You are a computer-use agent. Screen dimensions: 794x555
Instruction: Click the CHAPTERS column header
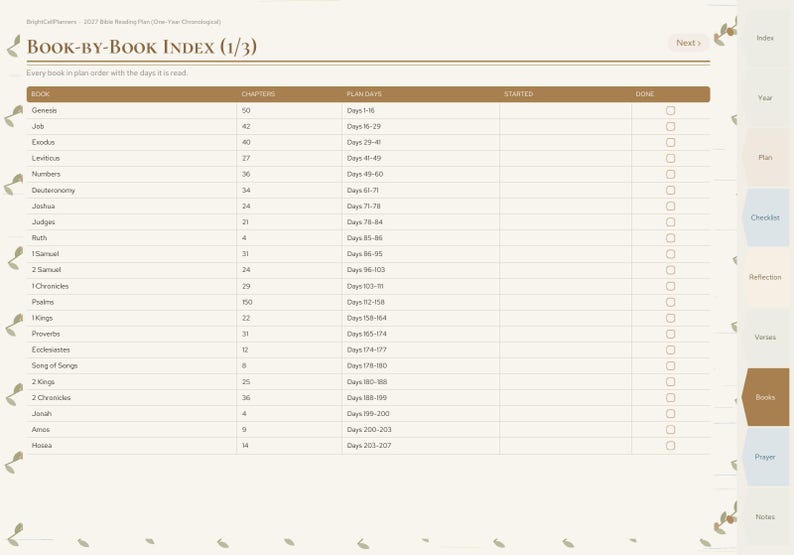(258, 94)
